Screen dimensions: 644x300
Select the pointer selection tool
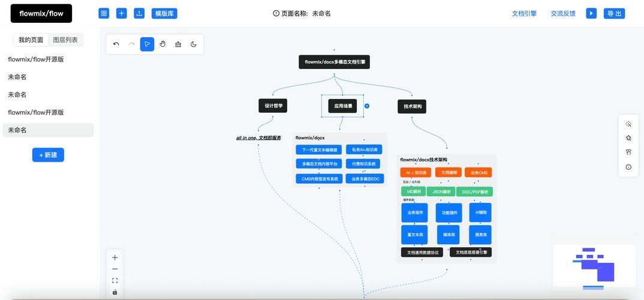click(147, 44)
